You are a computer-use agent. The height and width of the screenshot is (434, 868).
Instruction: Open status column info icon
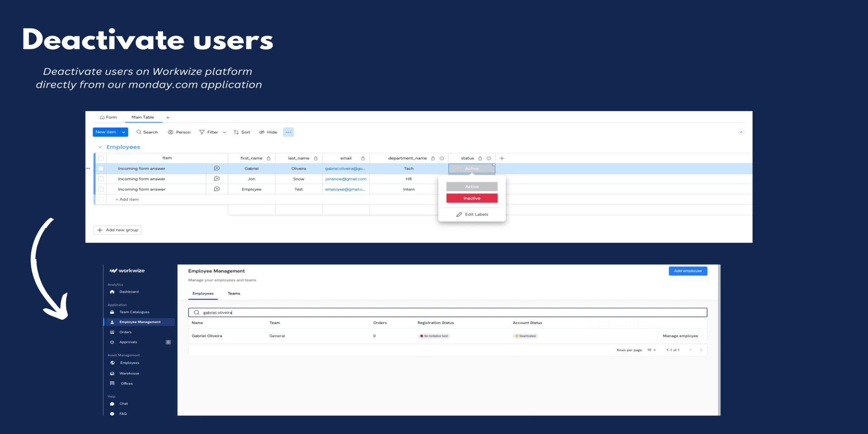489,158
